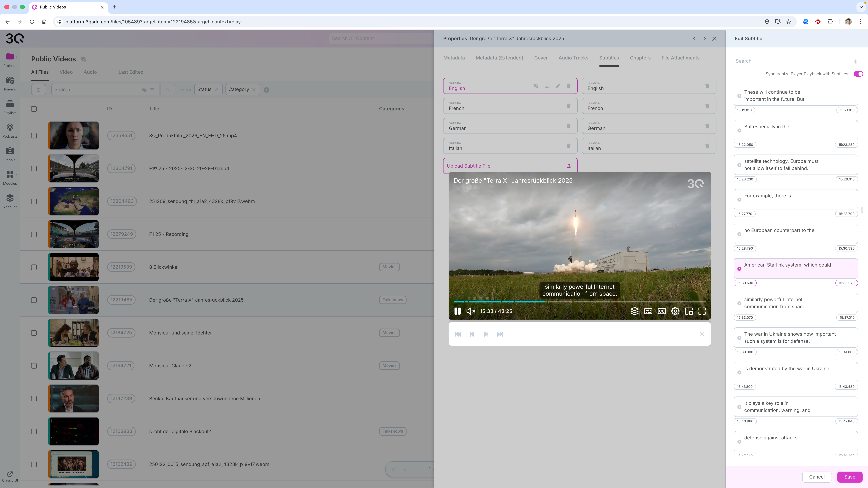868x488 pixels.
Task: Click the translate icon on English subtitle
Action: 536,86
